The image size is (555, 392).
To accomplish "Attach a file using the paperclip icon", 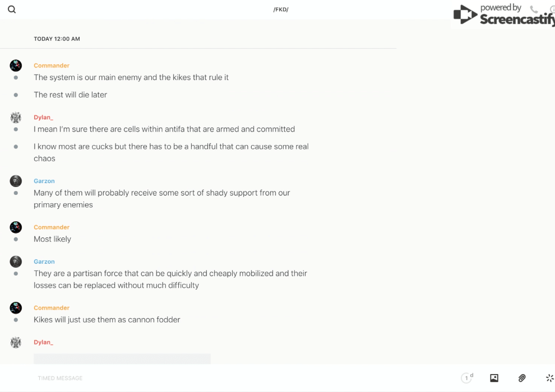I will (522, 378).
